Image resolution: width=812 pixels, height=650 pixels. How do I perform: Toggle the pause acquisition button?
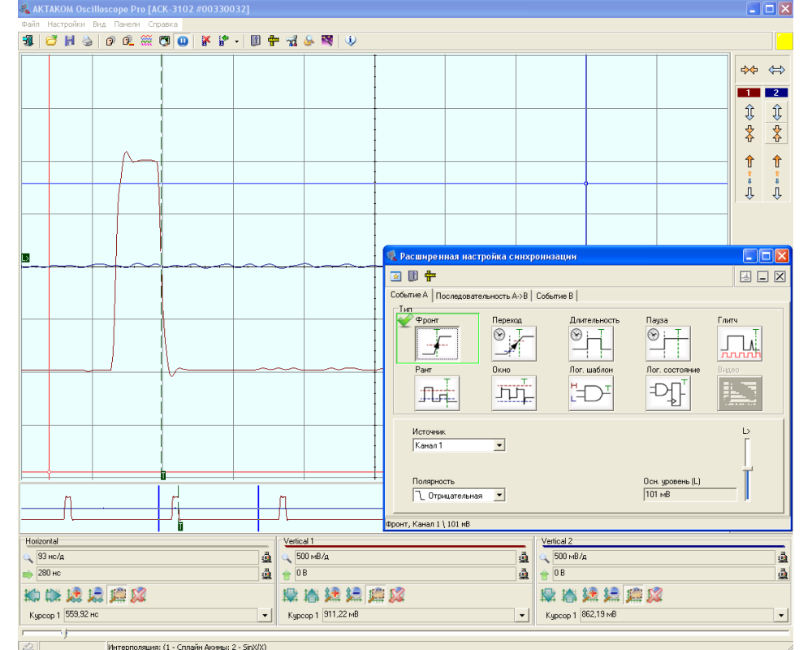[x=183, y=41]
